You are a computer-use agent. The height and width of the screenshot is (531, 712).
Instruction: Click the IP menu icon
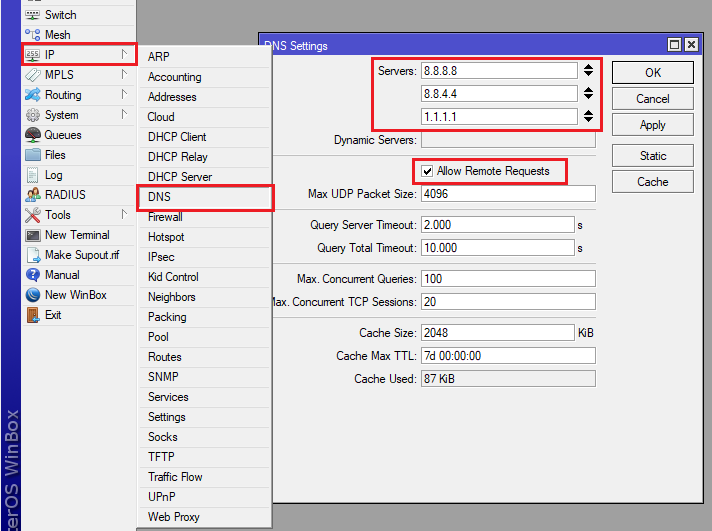coord(32,55)
